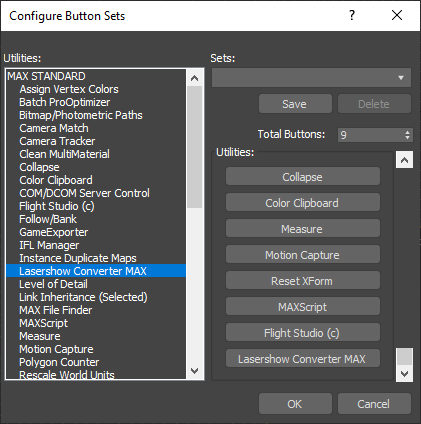The width and height of the screenshot is (421, 424).
Task: Click the Reset XForm button slot
Action: [303, 281]
